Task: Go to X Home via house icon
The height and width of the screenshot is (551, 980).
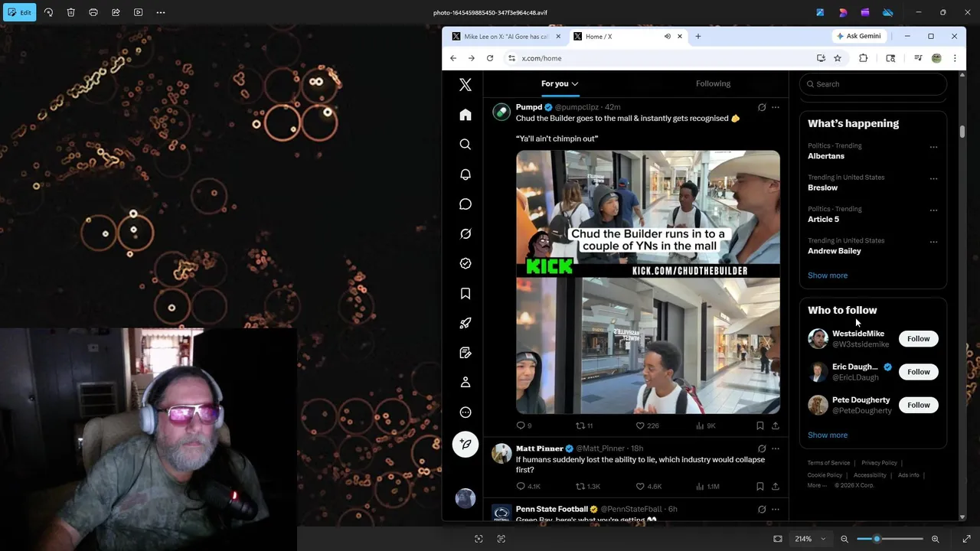Action: pos(465,115)
